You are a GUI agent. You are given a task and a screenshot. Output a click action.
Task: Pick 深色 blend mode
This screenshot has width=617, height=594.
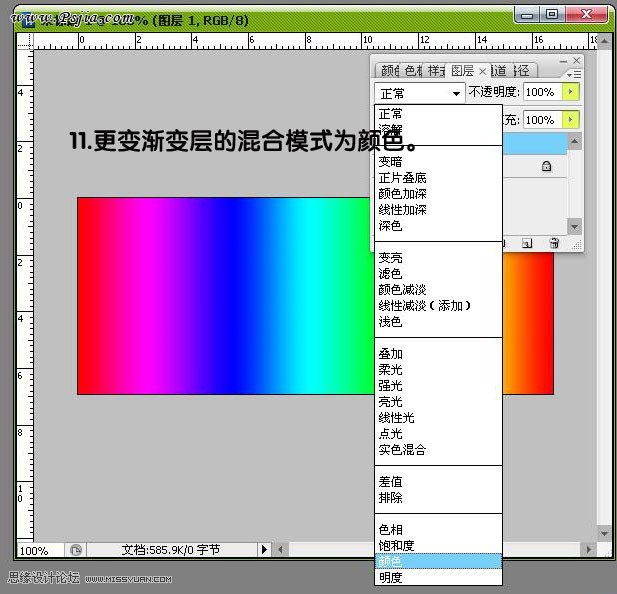(x=438, y=226)
